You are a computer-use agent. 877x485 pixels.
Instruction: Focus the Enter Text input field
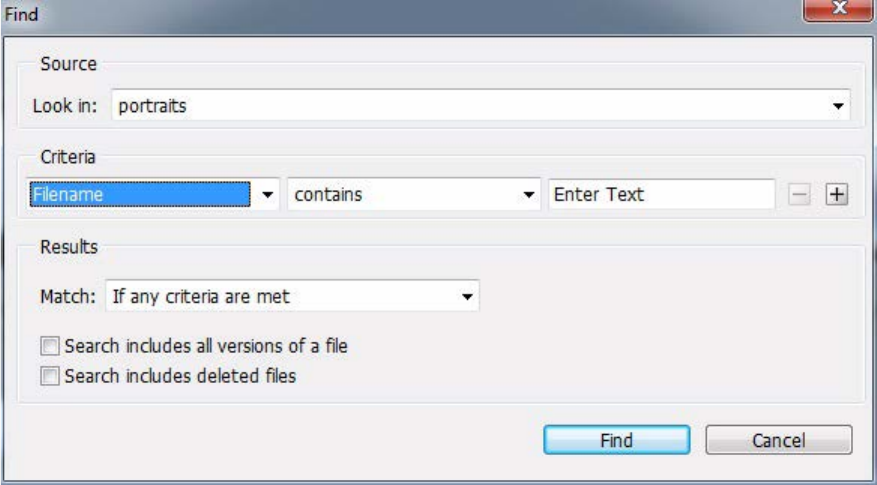click(x=662, y=195)
